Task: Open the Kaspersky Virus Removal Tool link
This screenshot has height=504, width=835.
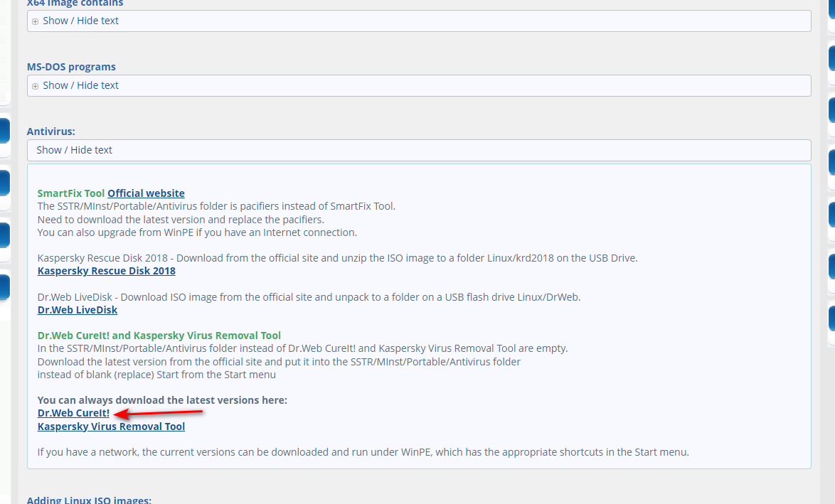Action: (111, 427)
